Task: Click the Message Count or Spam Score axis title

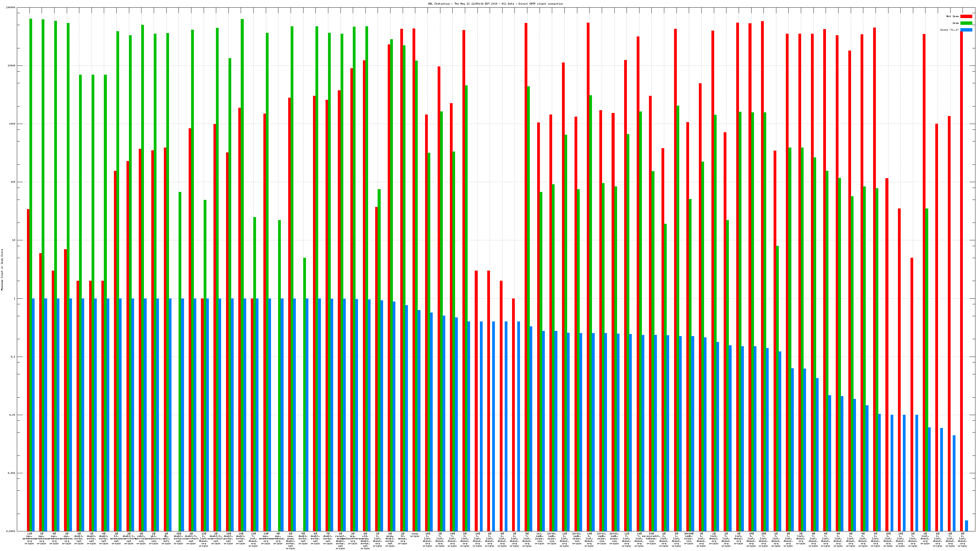Action: [x=2, y=270]
